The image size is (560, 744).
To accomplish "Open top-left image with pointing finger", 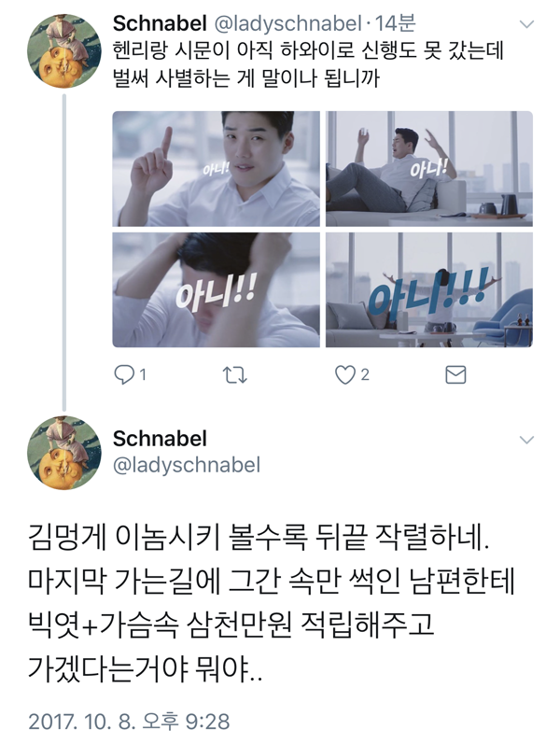I will (216, 169).
